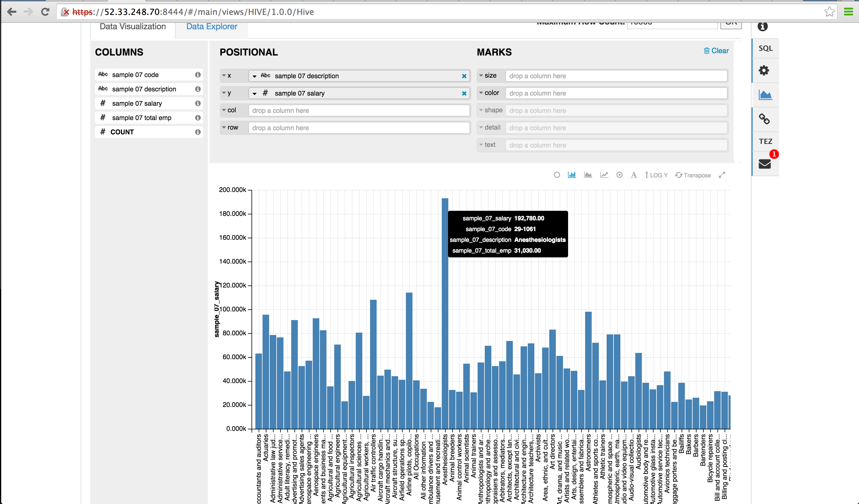
Task: Open the envelope notifications icon
Action: (x=765, y=164)
